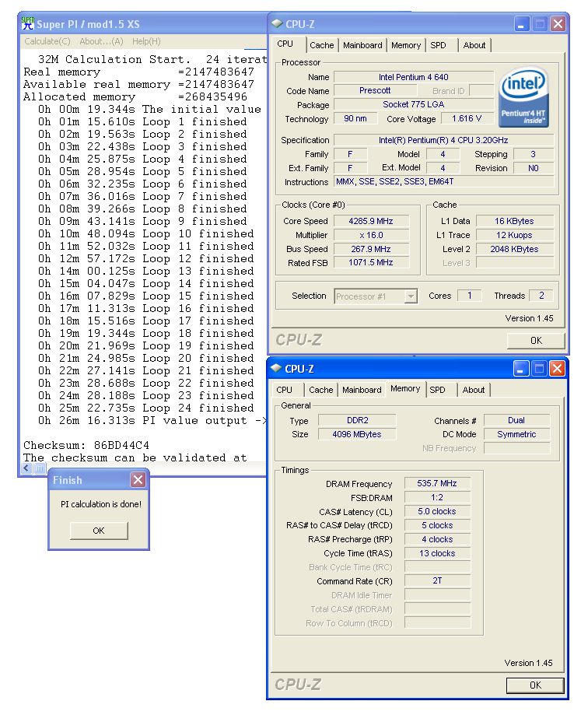Image resolution: width=588 pixels, height=715 pixels.
Task: Switch to Cache tab in bottom CPU-Z
Action: [x=321, y=390]
